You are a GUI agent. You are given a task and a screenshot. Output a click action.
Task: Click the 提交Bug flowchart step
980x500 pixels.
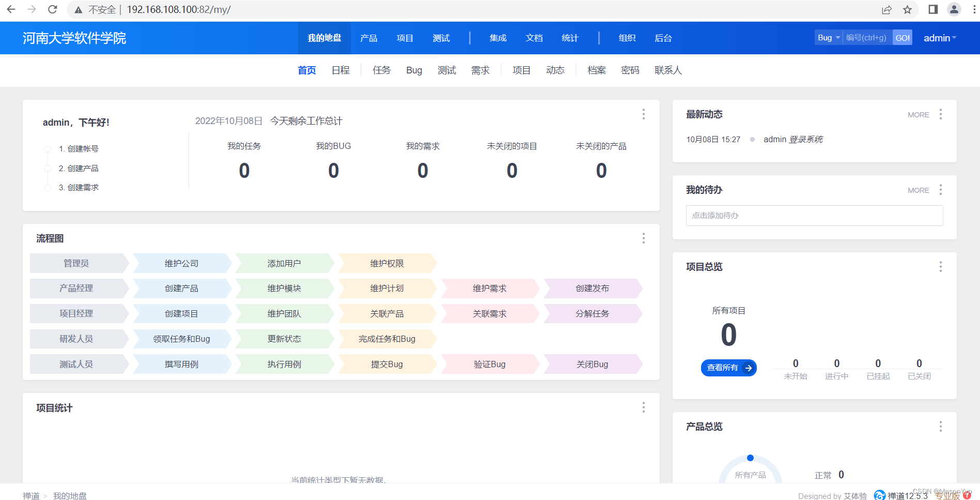[x=387, y=365]
